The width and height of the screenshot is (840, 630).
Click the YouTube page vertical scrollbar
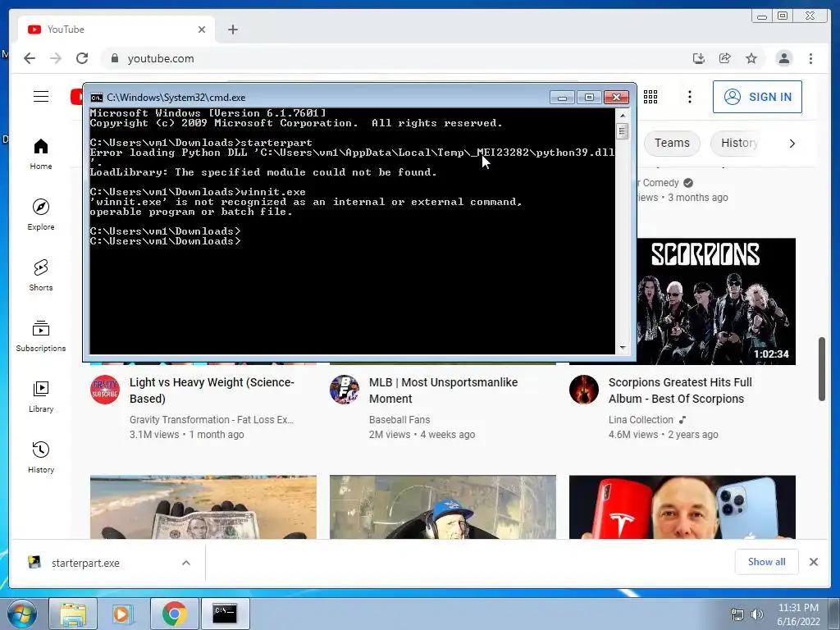click(x=822, y=368)
